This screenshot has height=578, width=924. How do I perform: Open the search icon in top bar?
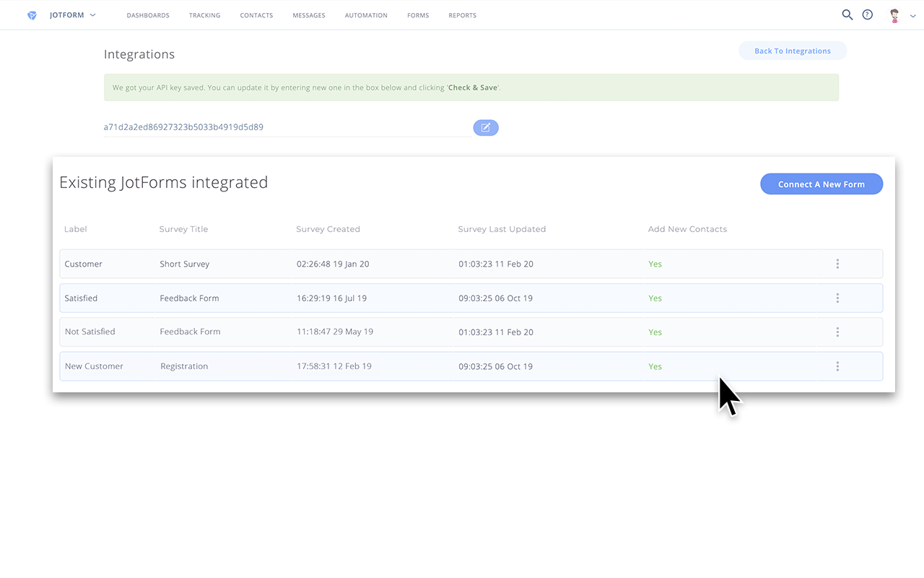(847, 14)
